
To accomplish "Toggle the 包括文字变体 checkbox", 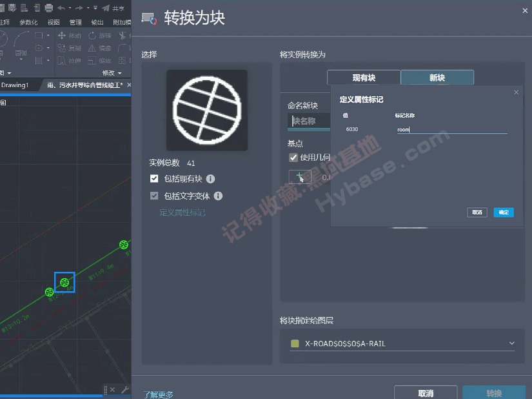I will coord(154,196).
